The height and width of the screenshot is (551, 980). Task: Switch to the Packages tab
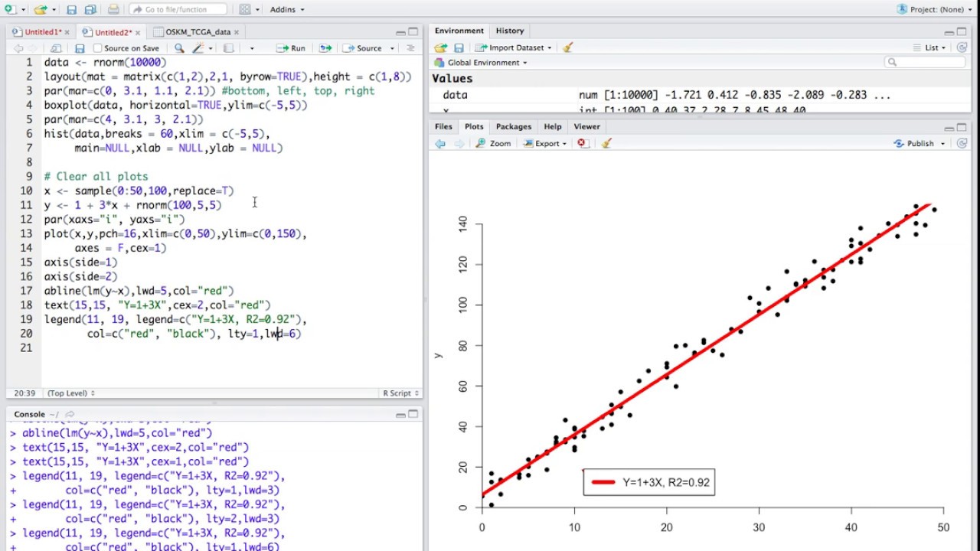(513, 126)
